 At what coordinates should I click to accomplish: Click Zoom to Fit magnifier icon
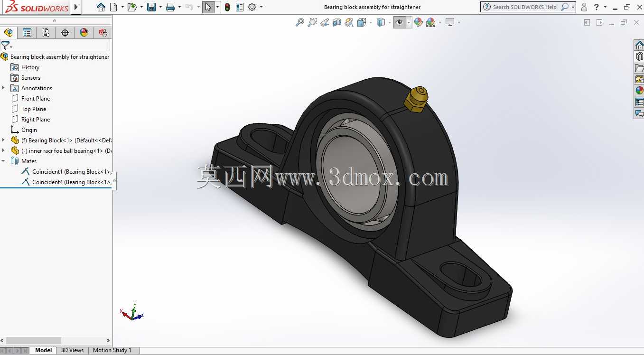click(300, 22)
